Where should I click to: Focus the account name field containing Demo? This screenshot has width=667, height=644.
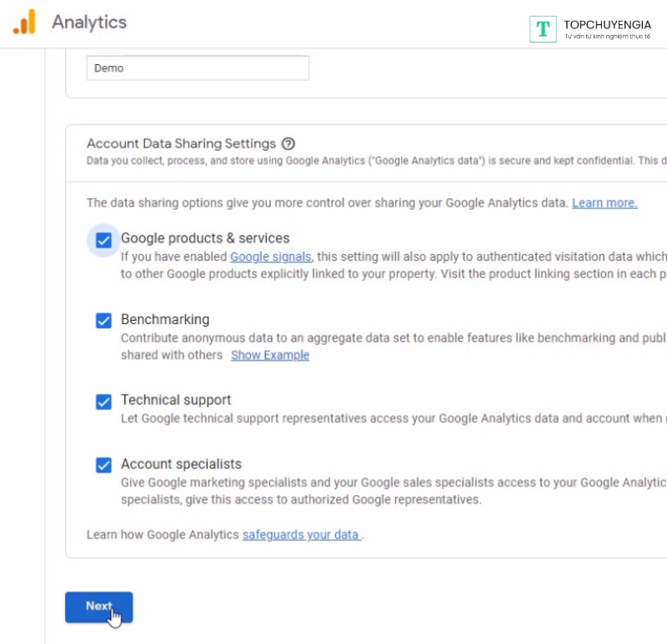click(x=198, y=68)
